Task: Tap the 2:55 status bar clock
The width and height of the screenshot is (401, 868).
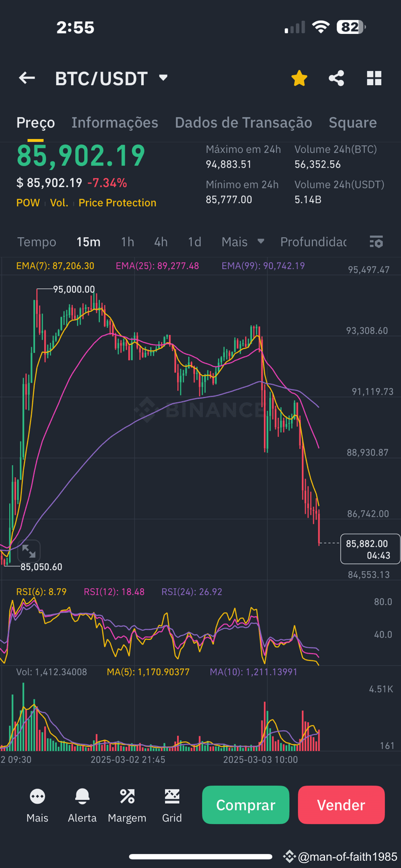Action: coord(75,28)
